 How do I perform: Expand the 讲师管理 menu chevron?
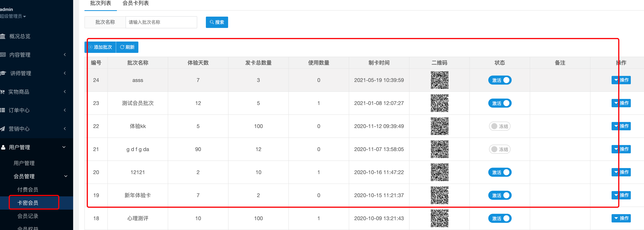pos(65,73)
